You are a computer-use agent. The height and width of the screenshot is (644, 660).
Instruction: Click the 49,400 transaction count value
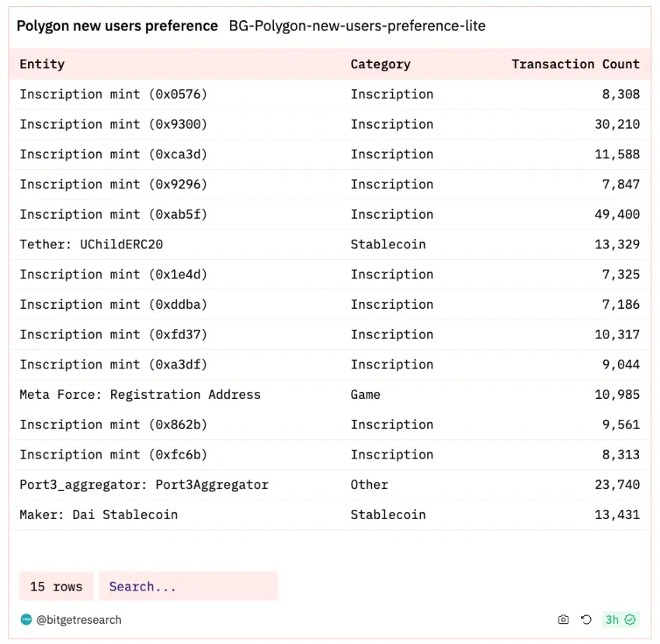(x=617, y=214)
